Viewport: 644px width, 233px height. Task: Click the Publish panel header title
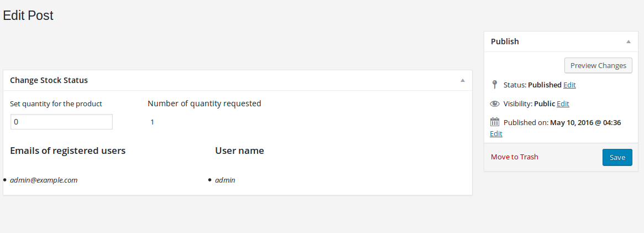point(505,42)
